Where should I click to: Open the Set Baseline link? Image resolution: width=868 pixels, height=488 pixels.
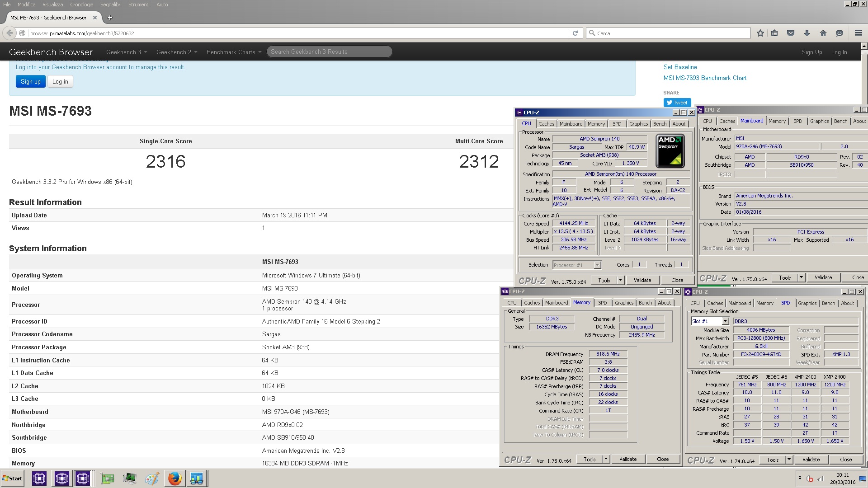tap(680, 67)
